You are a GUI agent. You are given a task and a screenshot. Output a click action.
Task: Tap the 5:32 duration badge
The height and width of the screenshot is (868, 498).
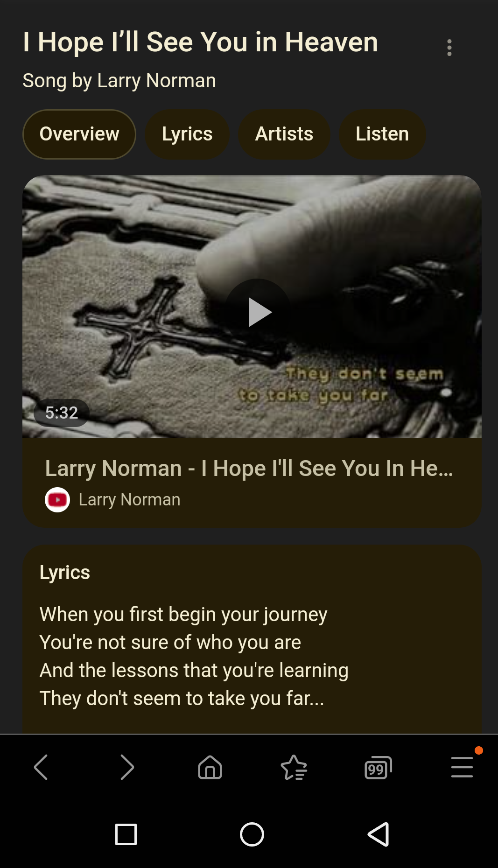[x=62, y=413]
